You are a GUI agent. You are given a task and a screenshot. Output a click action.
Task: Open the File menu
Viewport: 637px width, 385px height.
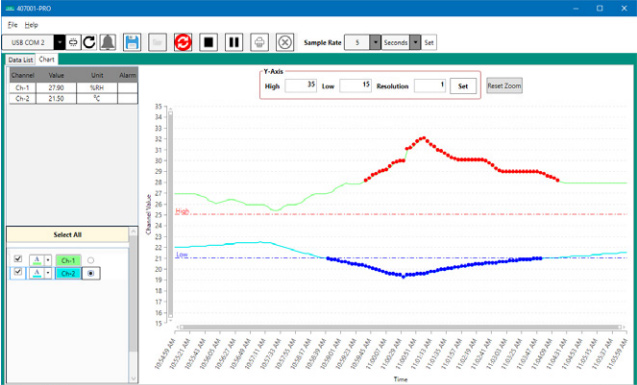[13, 25]
